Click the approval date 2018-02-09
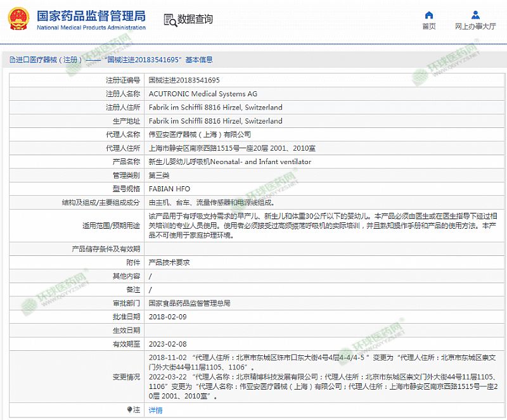 tap(167, 317)
